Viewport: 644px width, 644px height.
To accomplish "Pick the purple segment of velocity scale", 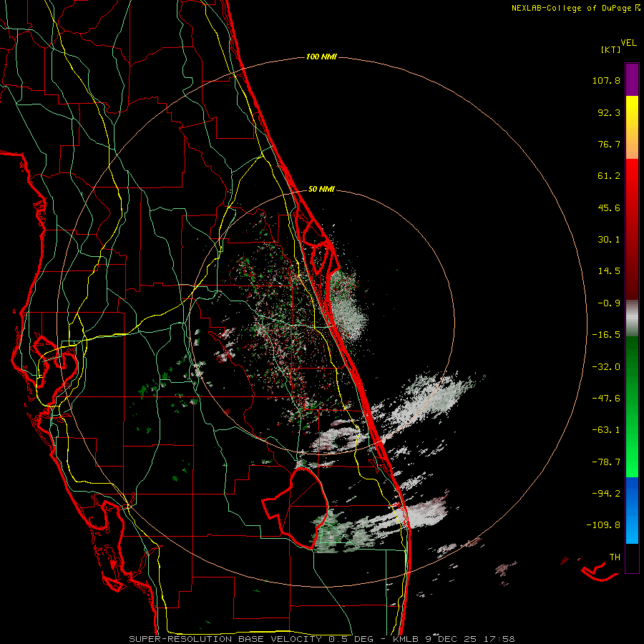I will 632,79.
